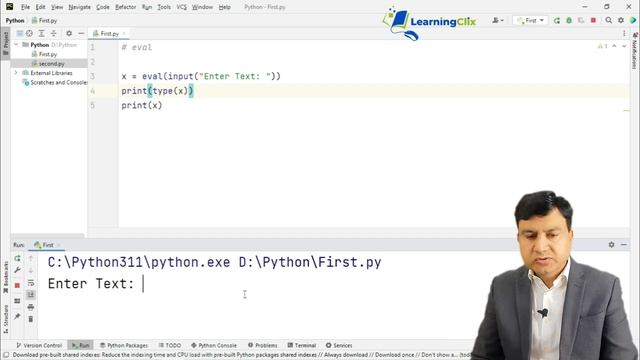This screenshot has height=360, width=640.
Task: Click on print(x) code line
Action: (x=142, y=105)
